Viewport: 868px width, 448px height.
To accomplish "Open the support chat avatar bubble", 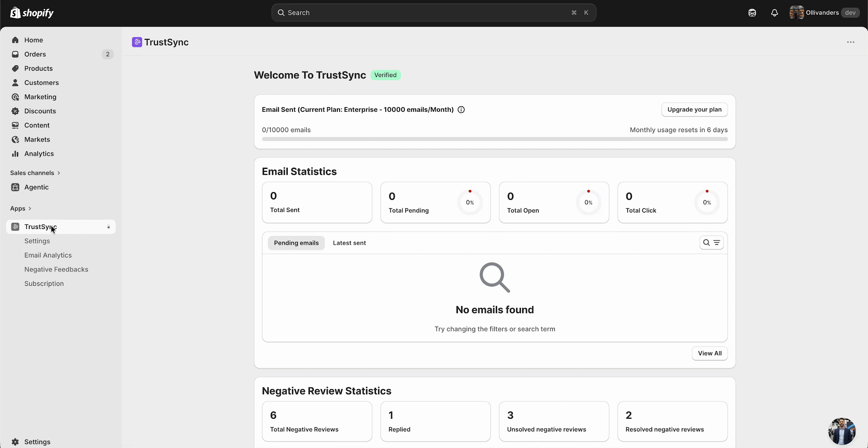I will click(x=842, y=431).
